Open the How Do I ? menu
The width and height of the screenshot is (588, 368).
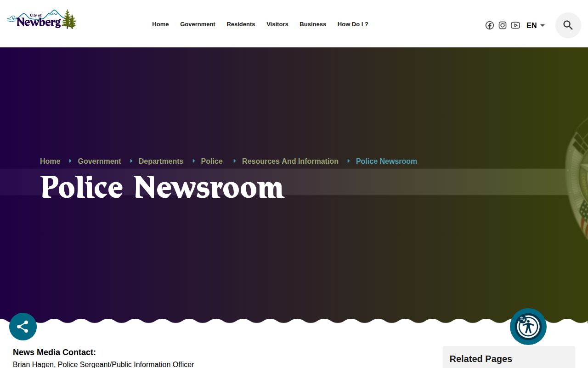click(x=353, y=24)
